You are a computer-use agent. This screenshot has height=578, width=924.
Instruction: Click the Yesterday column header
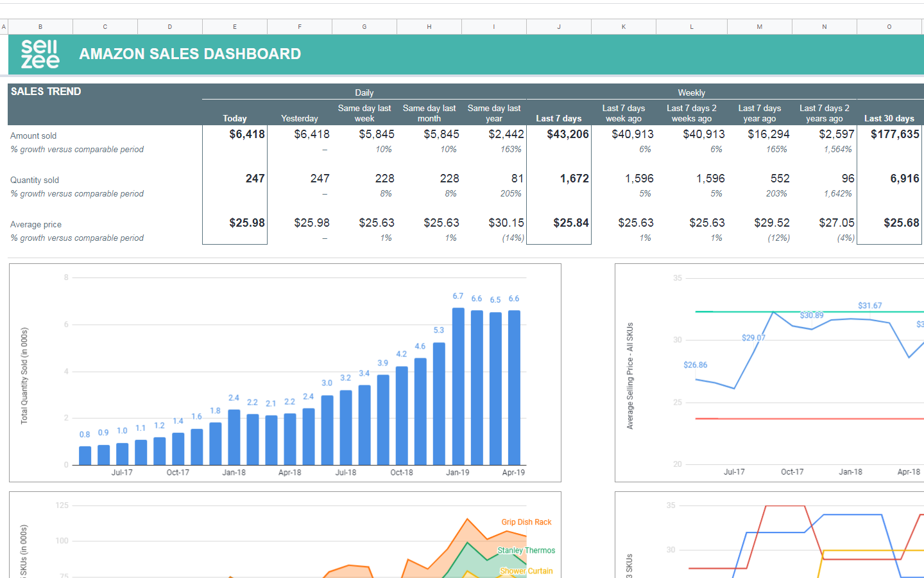coord(300,118)
